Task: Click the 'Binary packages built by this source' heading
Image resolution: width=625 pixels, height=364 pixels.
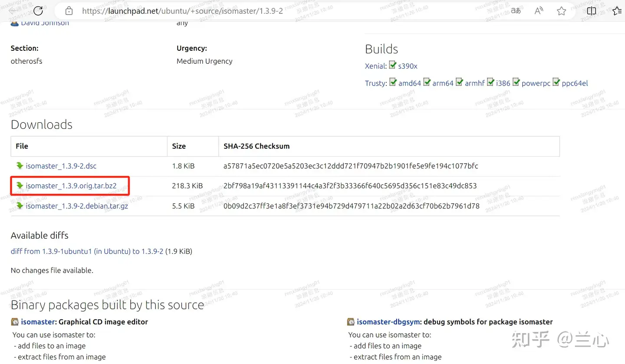Action: [107, 305]
